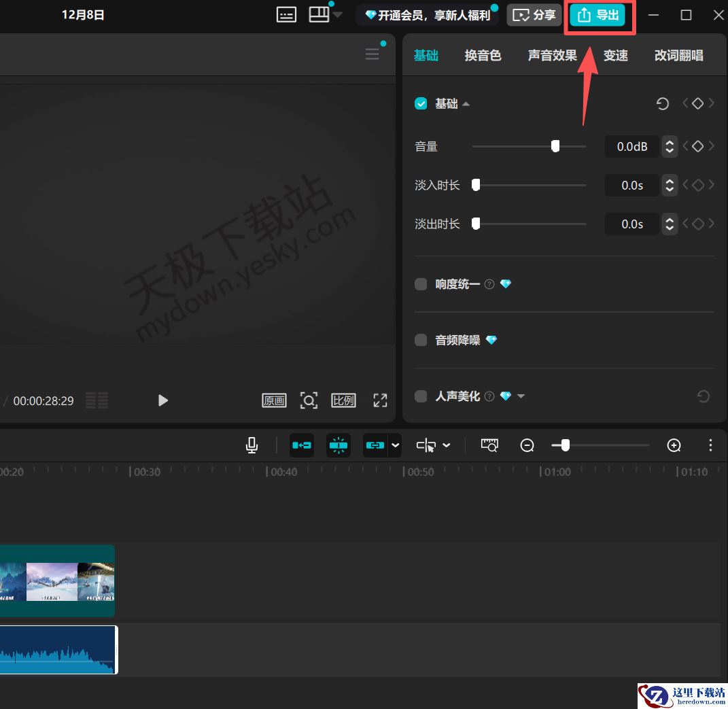728x709 pixels.
Task: Switch to the 变速 tab
Action: 616,55
